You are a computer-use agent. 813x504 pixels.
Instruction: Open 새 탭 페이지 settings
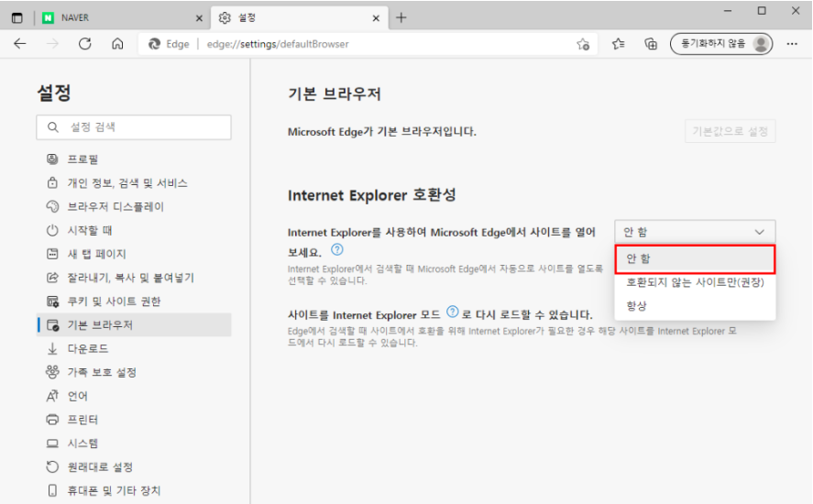click(134, 254)
